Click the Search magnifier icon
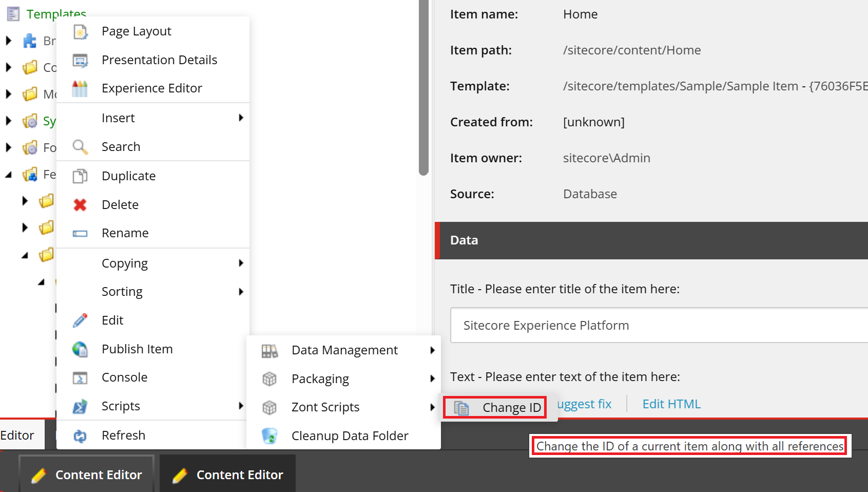Viewport: 868px width, 492px height. pyautogui.click(x=80, y=147)
